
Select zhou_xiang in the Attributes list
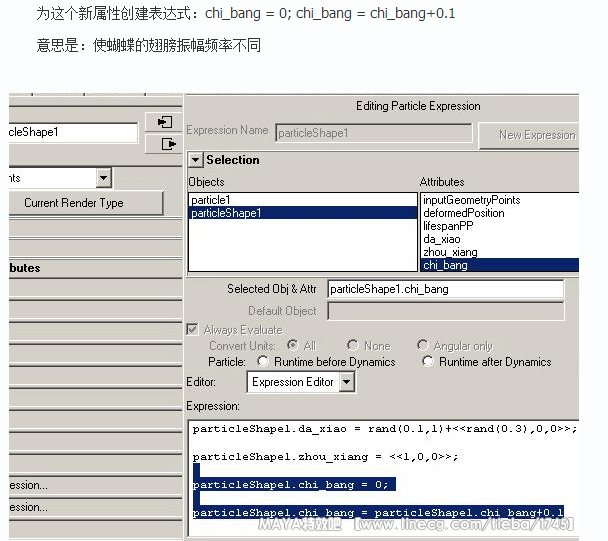450,252
